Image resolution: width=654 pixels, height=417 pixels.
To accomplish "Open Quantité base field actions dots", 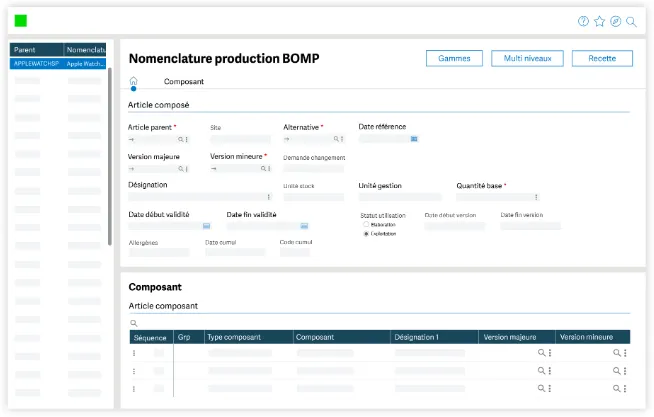I will (536, 197).
